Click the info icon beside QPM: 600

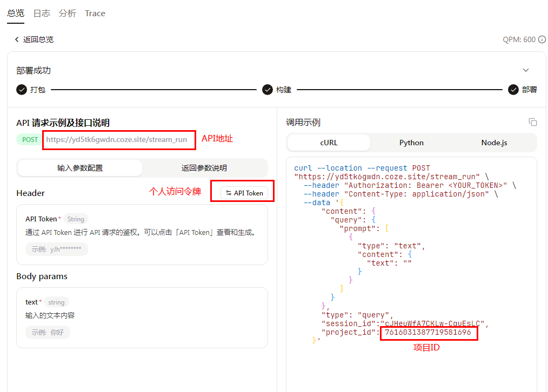click(542, 39)
